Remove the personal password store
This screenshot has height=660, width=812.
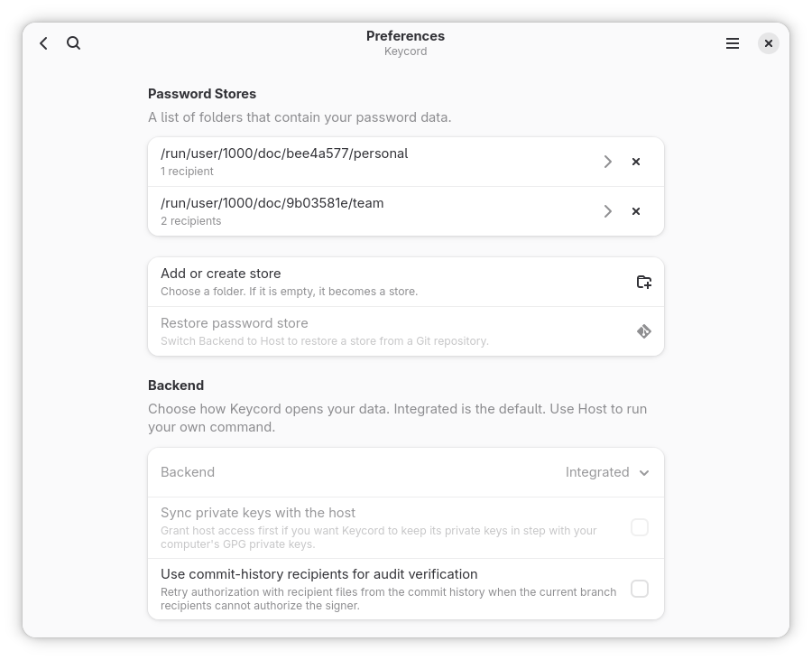pos(636,162)
